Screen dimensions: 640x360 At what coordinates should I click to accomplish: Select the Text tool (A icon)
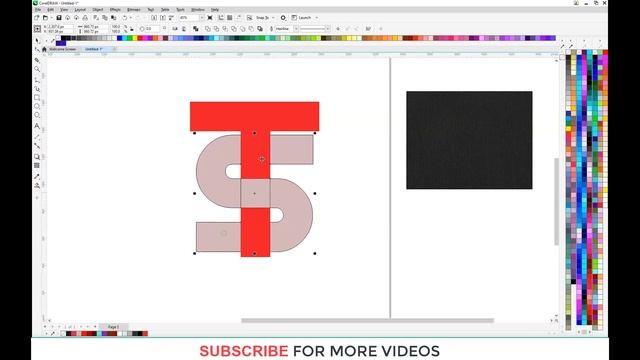pos(37,126)
